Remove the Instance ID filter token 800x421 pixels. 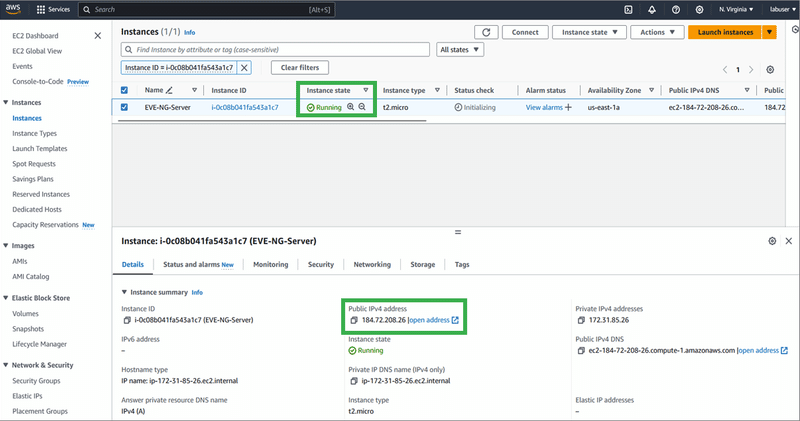(x=244, y=67)
